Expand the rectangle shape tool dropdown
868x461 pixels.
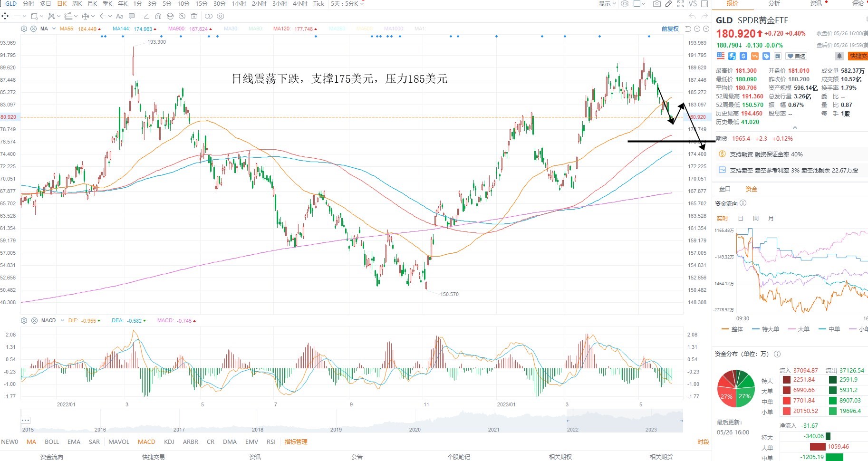point(42,16)
